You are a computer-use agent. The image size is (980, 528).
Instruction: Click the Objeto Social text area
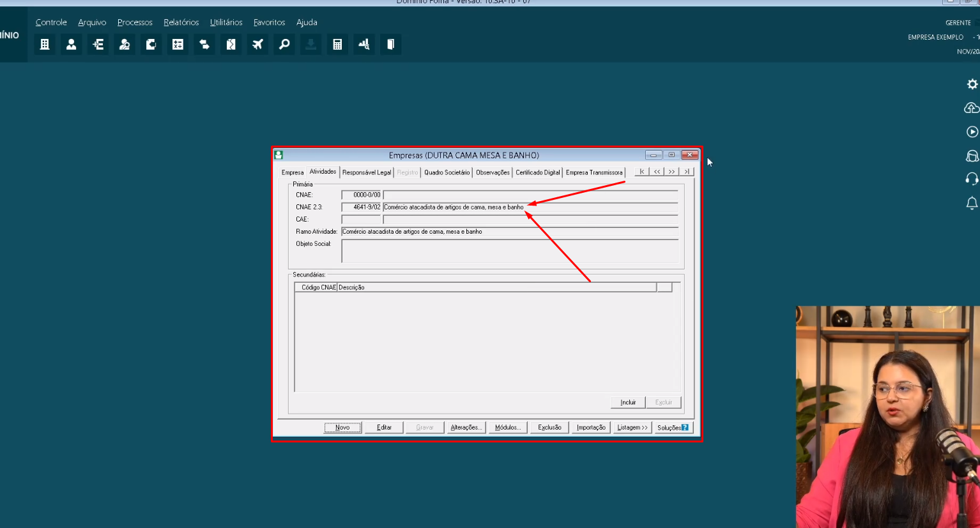click(x=510, y=251)
